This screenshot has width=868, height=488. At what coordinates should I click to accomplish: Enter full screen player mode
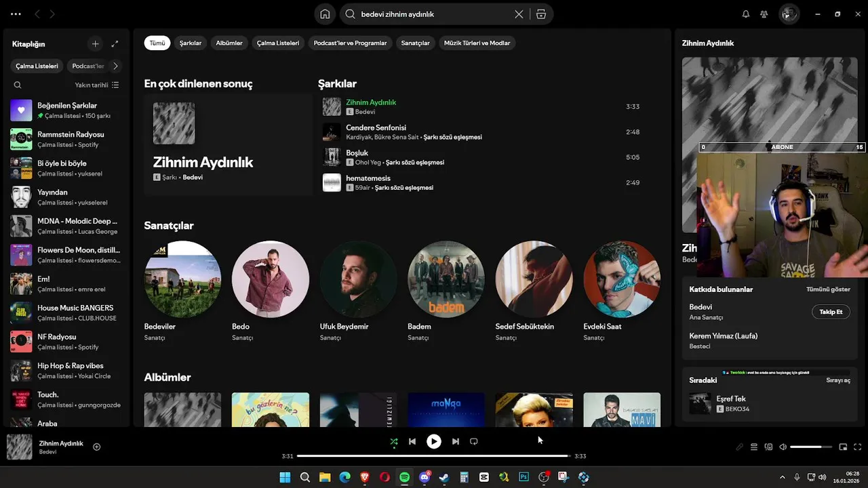pyautogui.click(x=858, y=447)
